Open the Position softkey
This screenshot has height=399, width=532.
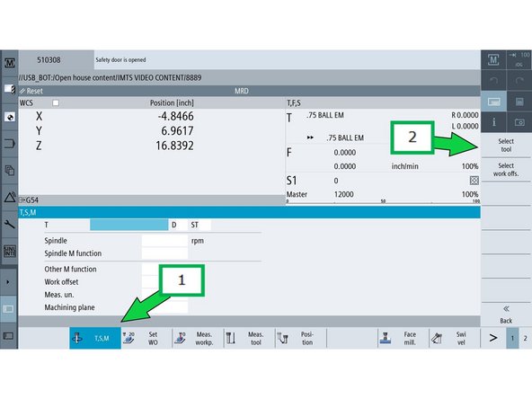pyautogui.click(x=301, y=338)
